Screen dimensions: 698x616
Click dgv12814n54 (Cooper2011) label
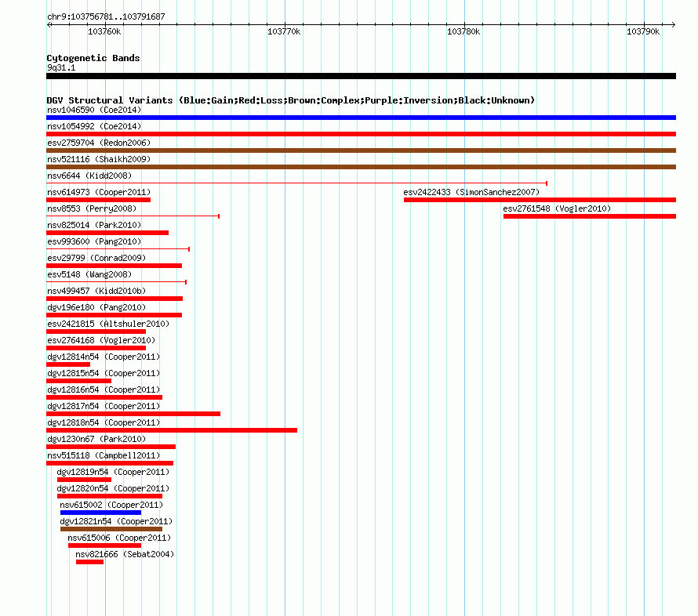104,357
